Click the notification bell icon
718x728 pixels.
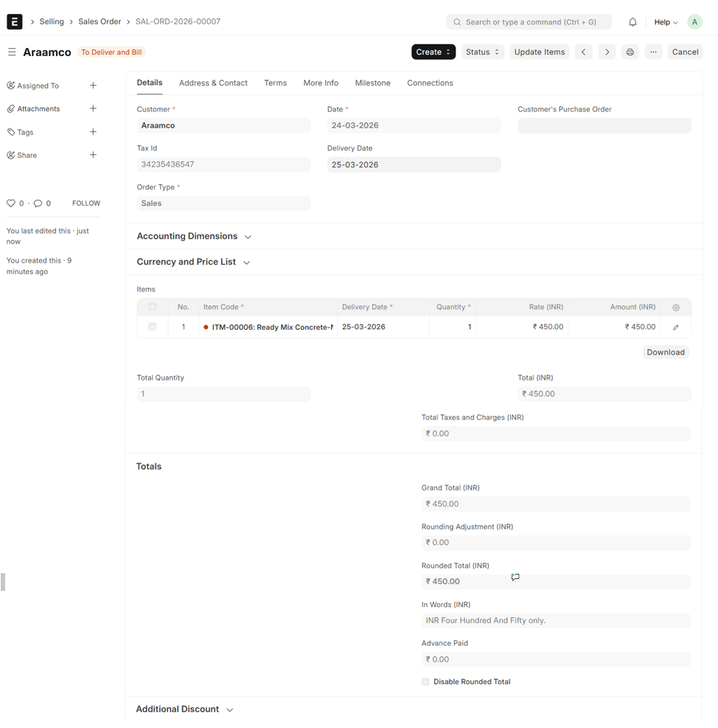[632, 22]
